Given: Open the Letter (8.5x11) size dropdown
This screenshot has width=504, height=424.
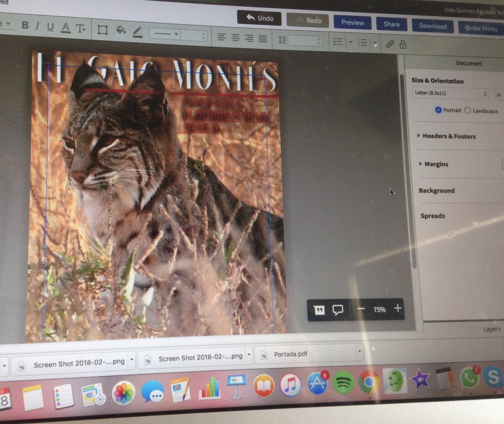Looking at the screenshot, I should [x=450, y=93].
